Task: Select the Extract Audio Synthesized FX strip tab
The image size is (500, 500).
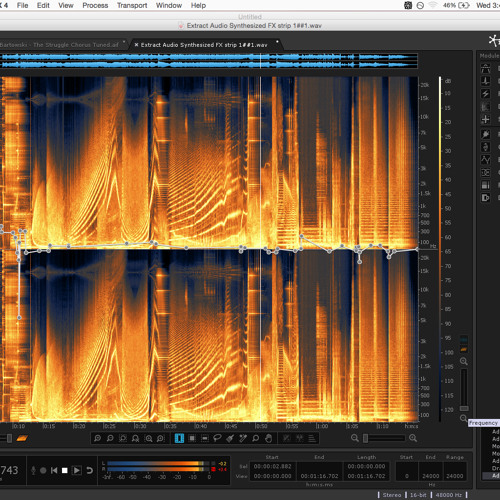Action: pos(204,45)
